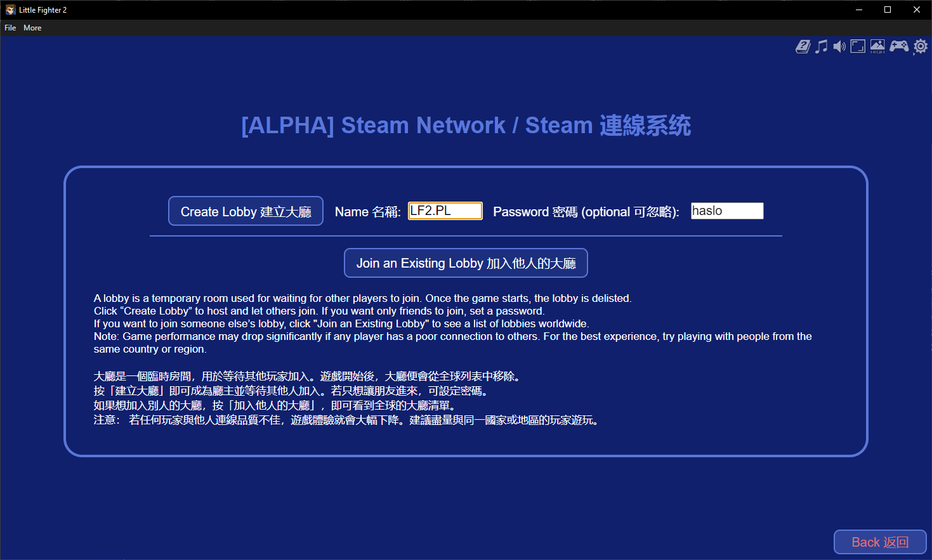Maximize the Little Fighter 2 window
Screen dimensions: 932x560
coord(888,10)
